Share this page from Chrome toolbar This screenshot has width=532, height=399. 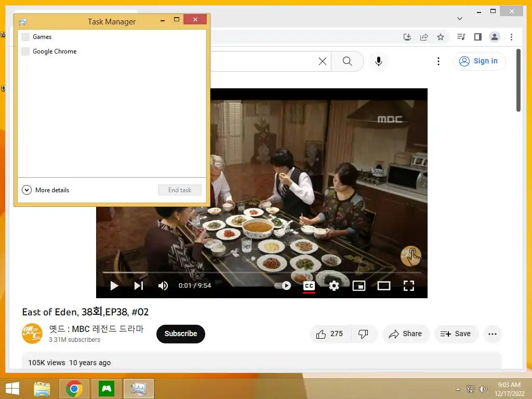[424, 37]
